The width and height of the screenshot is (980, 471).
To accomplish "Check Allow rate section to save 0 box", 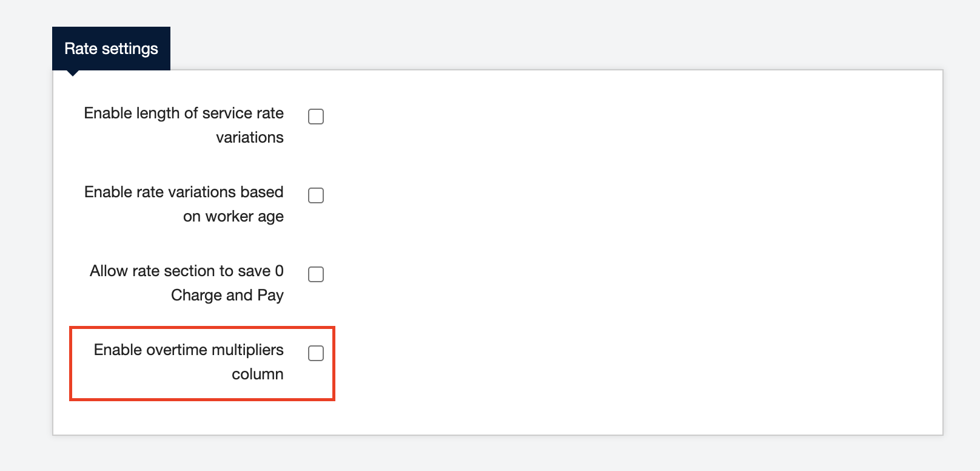I will (316, 274).
